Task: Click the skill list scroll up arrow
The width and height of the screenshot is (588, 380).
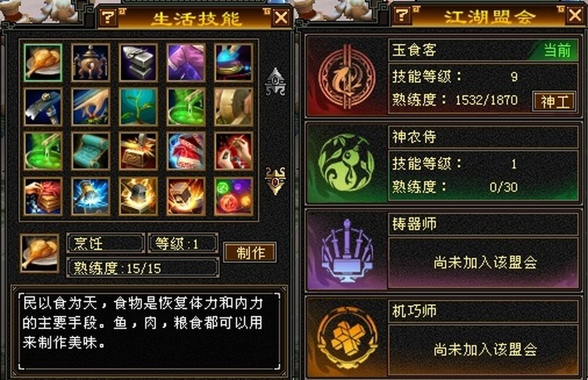Action: [x=275, y=81]
